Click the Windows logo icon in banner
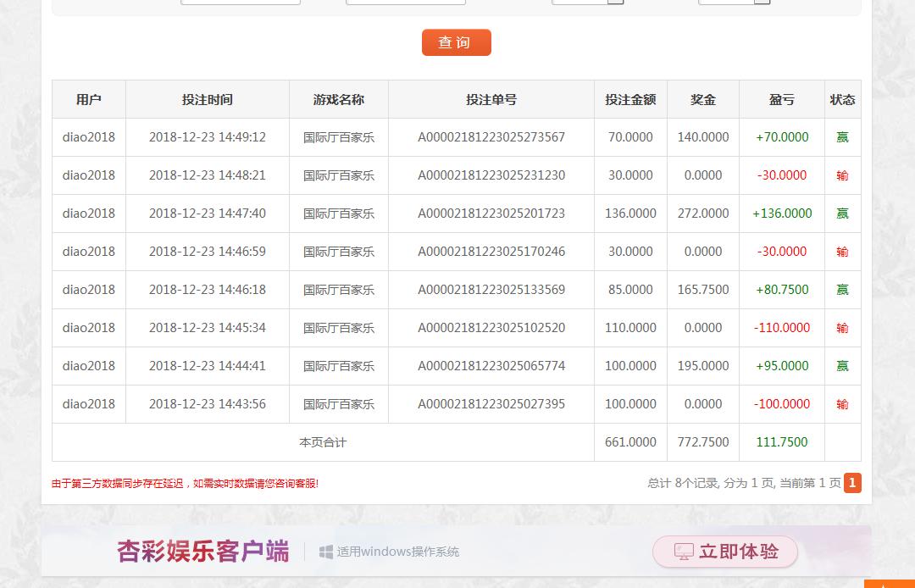 click(x=326, y=552)
